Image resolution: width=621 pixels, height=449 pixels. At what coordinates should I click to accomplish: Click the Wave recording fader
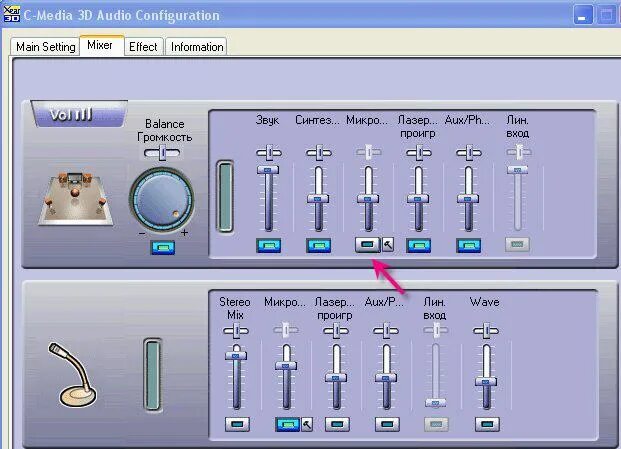(486, 382)
